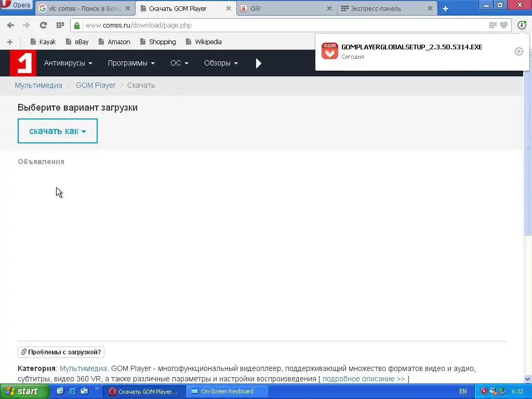Click the red shield tray icon
Image resolution: width=532 pixels, height=399 pixels.
coord(484,392)
